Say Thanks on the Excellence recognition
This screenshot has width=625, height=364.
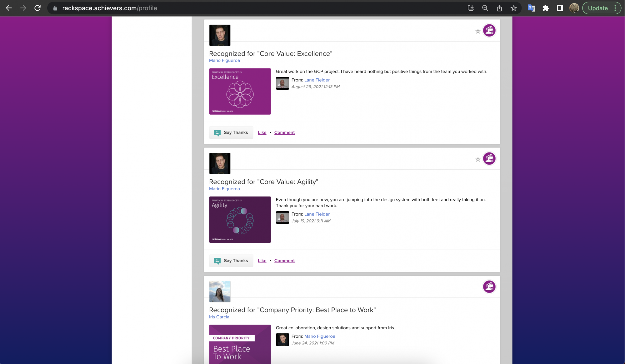(231, 132)
